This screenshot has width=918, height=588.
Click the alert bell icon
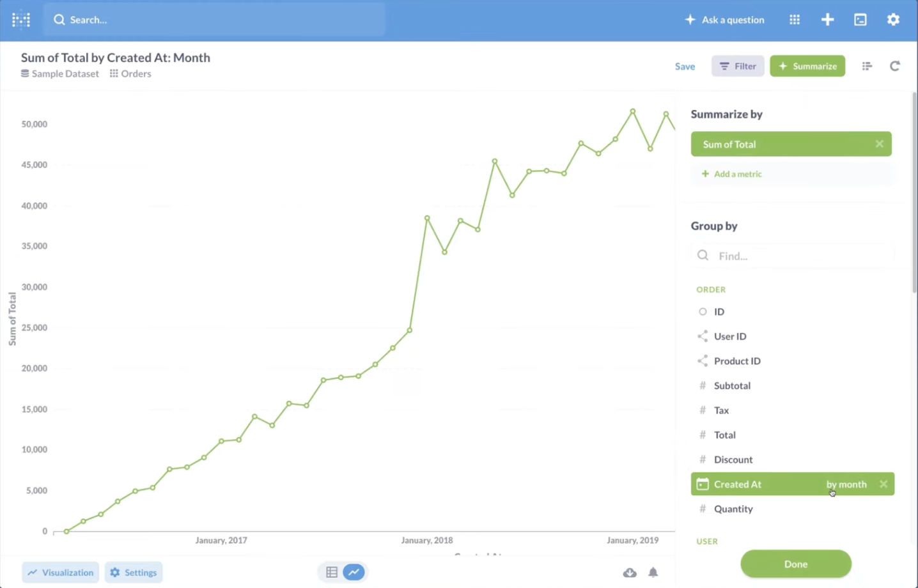point(653,572)
